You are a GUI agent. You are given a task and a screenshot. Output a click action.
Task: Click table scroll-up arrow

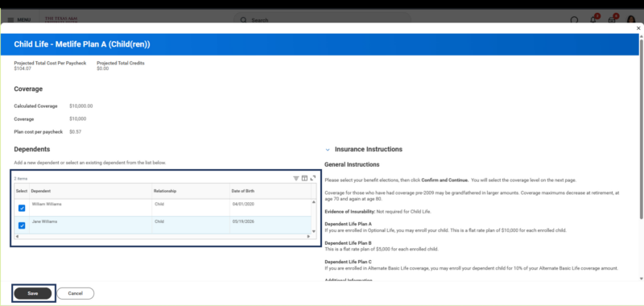coord(314,202)
